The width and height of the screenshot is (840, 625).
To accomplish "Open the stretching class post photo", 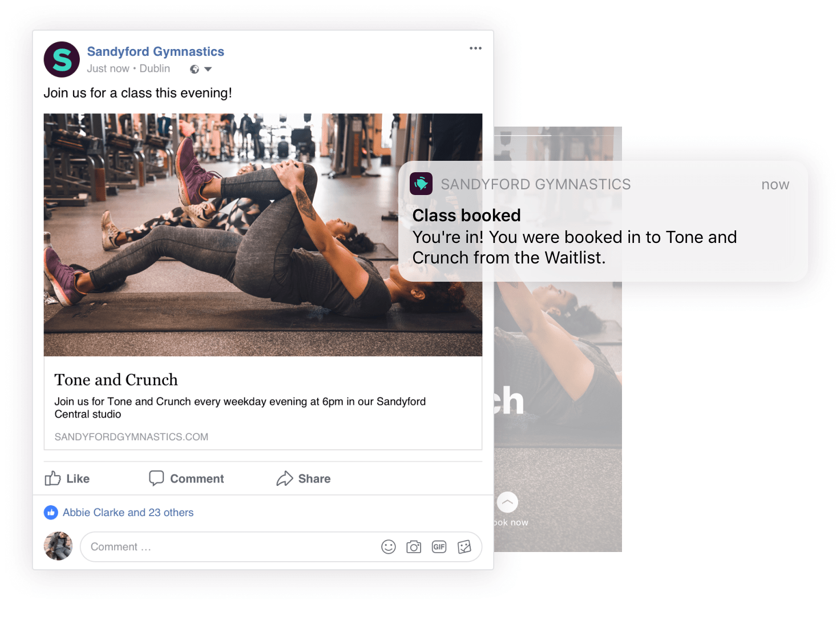I will (x=263, y=235).
